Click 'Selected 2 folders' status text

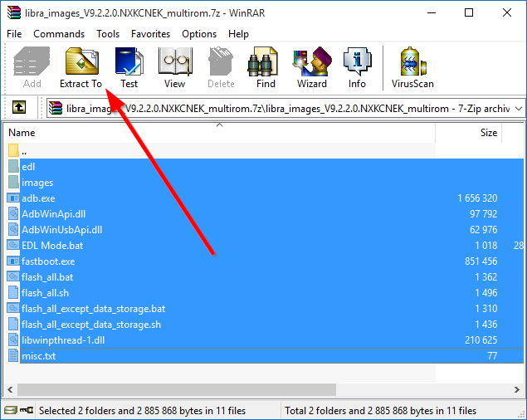(142, 411)
